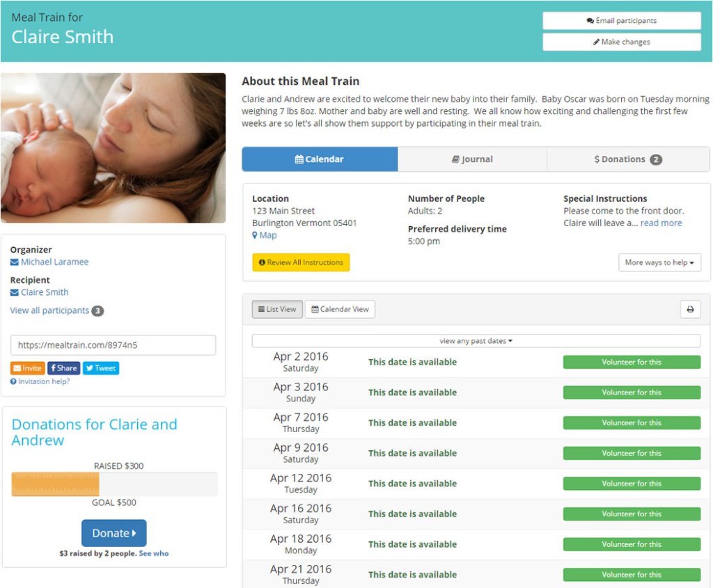
Task: Click the Invite envelope button
Action: click(x=28, y=368)
